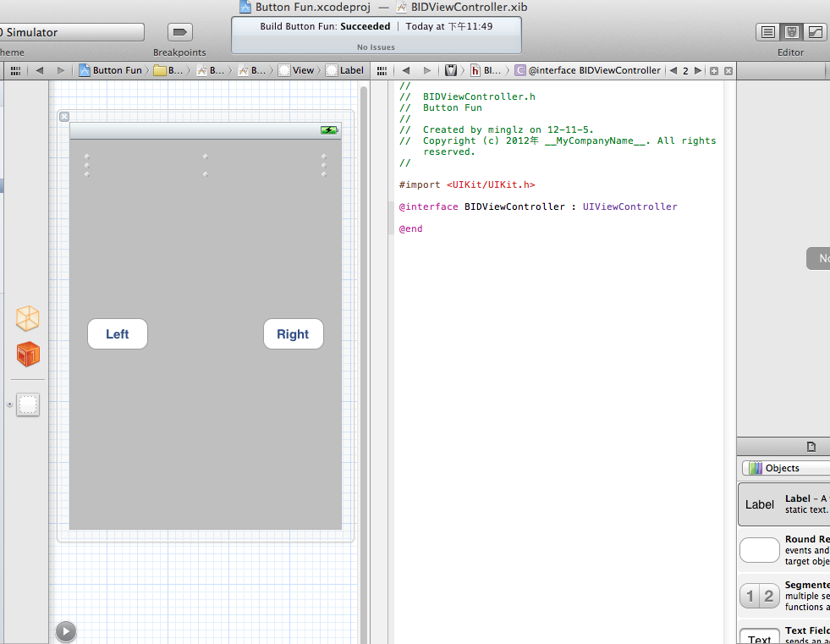This screenshot has width=830, height=644.
Task: Show next counterpart file in assistant
Action: [698, 70]
